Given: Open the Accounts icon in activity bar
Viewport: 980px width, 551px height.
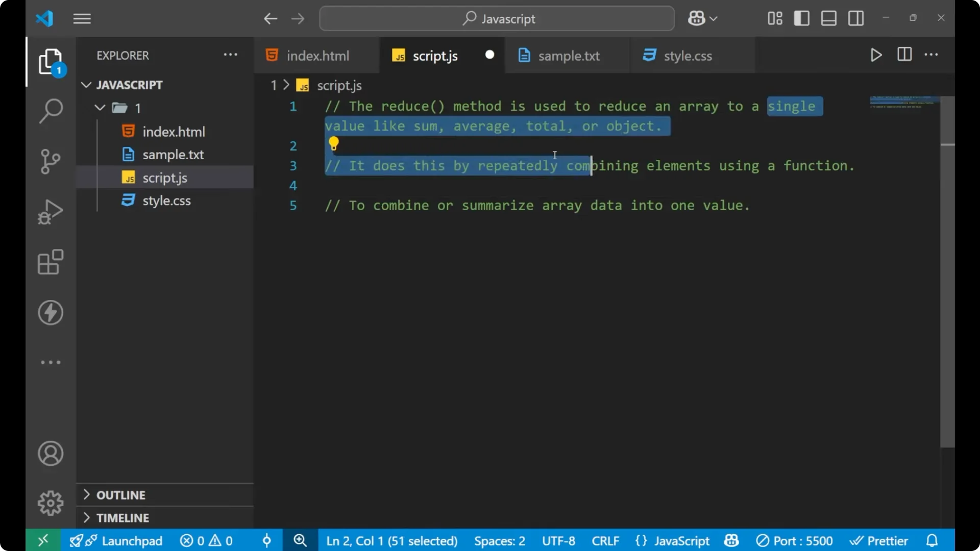Looking at the screenshot, I should point(50,454).
